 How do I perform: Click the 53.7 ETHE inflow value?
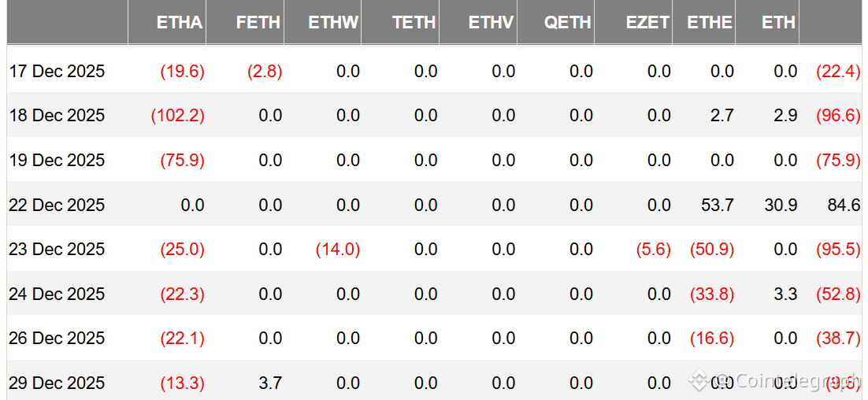[717, 206]
